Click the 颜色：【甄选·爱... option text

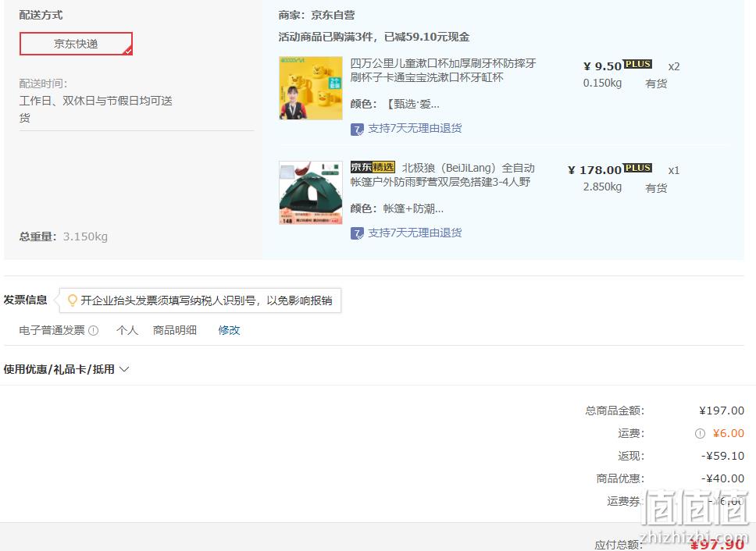[x=395, y=104]
